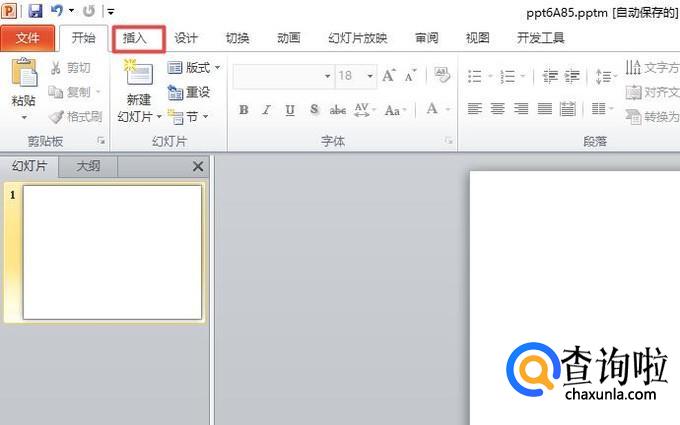The width and height of the screenshot is (680, 425).
Task: Switch to the 切换 (Transitions) tab
Action: pyautogui.click(x=237, y=38)
